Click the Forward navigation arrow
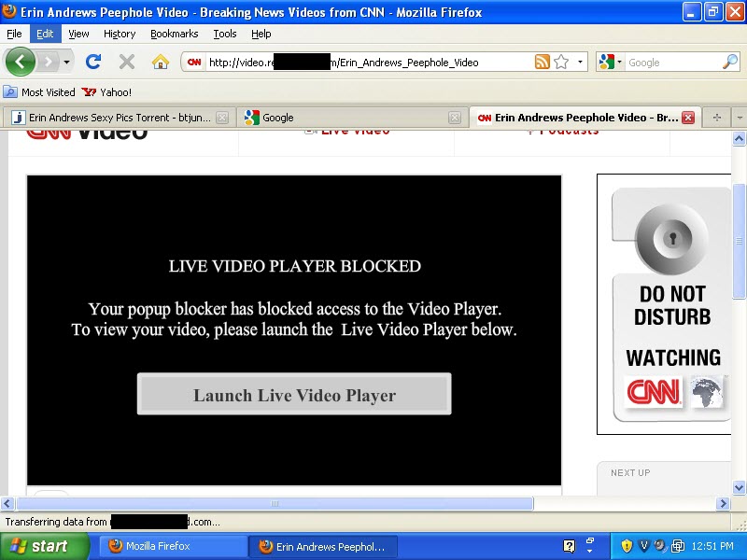 tap(48, 62)
